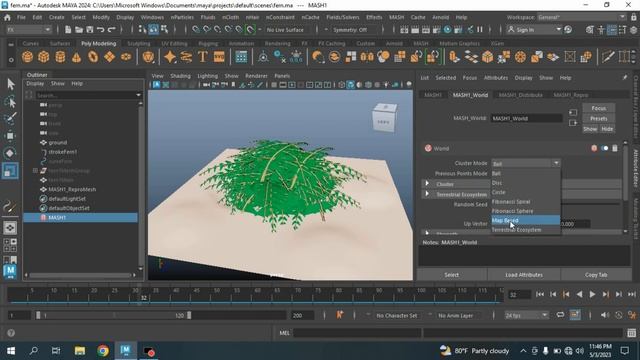Select defaultLightSet in Outliner
Screen dimensions: 640x360
click(67, 199)
